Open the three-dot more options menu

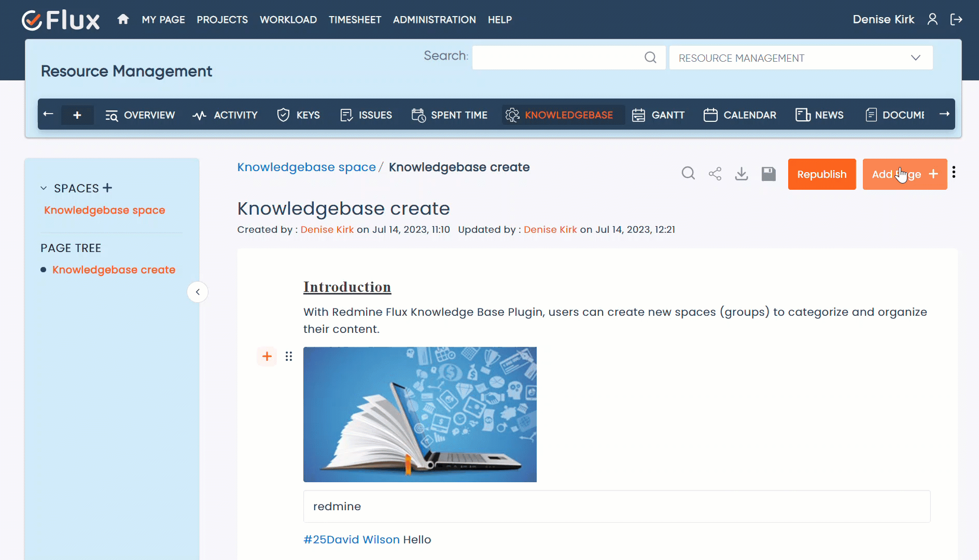coord(954,173)
